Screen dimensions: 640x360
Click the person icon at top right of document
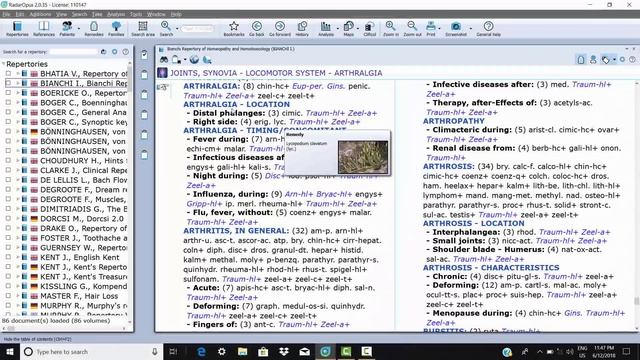(x=593, y=60)
